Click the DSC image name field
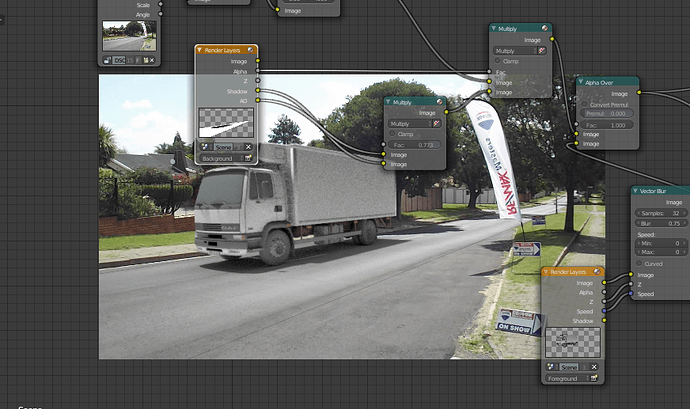The image size is (690, 409). (x=119, y=60)
